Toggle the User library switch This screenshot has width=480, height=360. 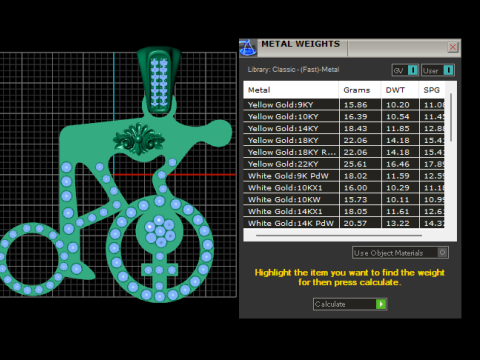coord(438,70)
